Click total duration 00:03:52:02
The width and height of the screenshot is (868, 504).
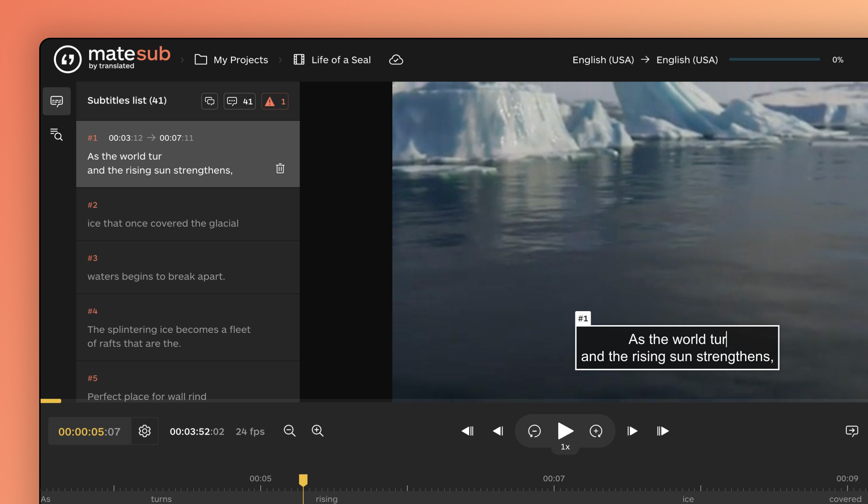pos(197,432)
